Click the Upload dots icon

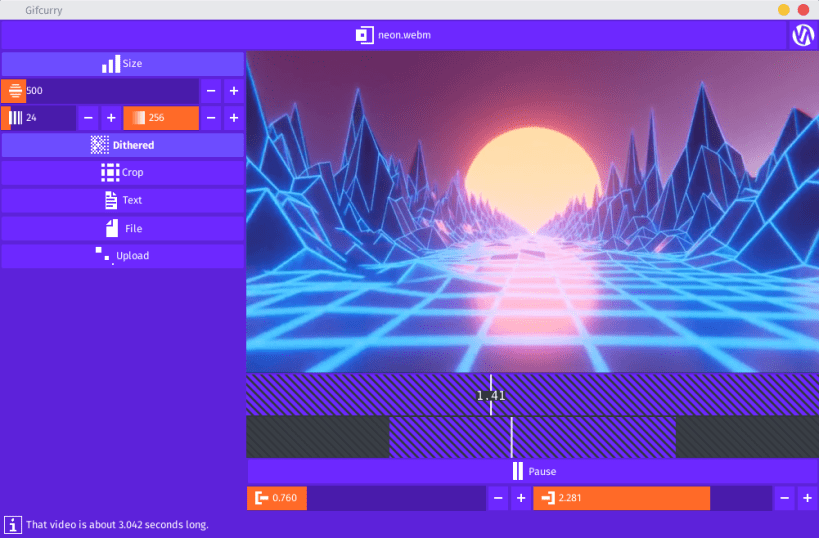pyautogui.click(x=103, y=255)
